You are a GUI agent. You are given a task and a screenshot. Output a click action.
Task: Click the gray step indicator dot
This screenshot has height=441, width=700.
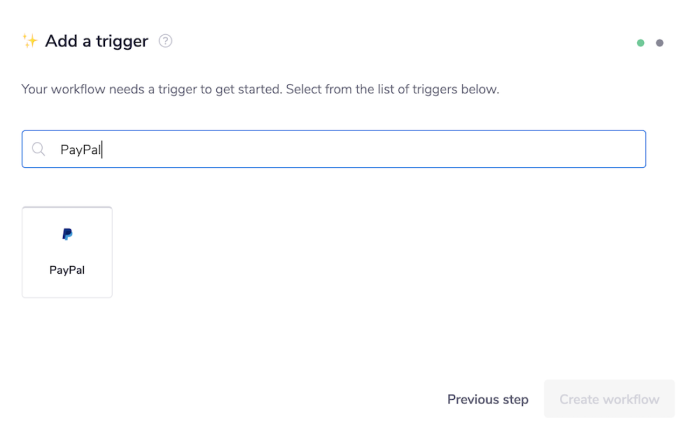(x=660, y=43)
